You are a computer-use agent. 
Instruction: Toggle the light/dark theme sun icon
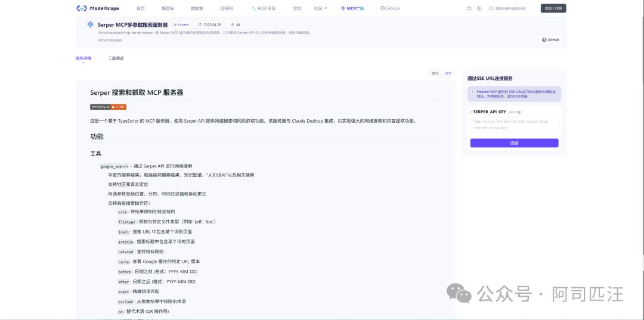point(469,8)
